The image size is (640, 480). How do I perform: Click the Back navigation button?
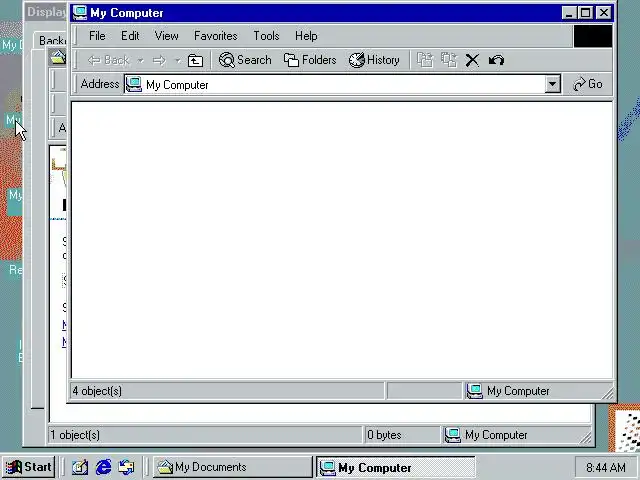point(109,60)
